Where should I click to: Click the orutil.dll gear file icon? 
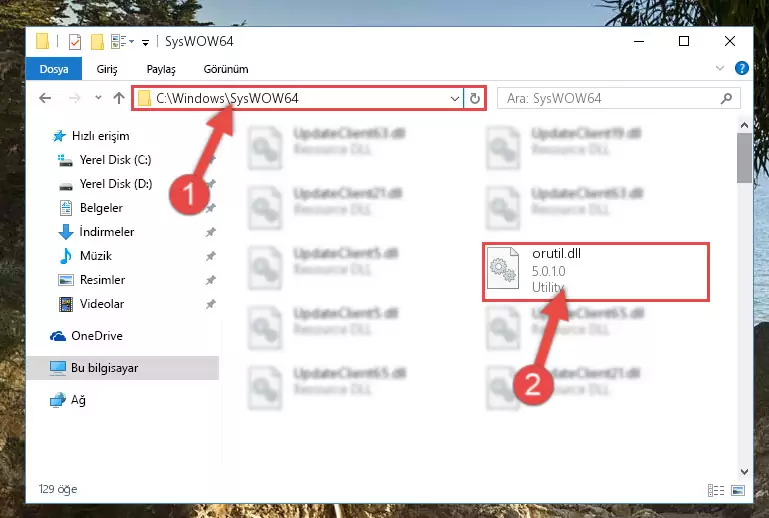click(x=503, y=268)
